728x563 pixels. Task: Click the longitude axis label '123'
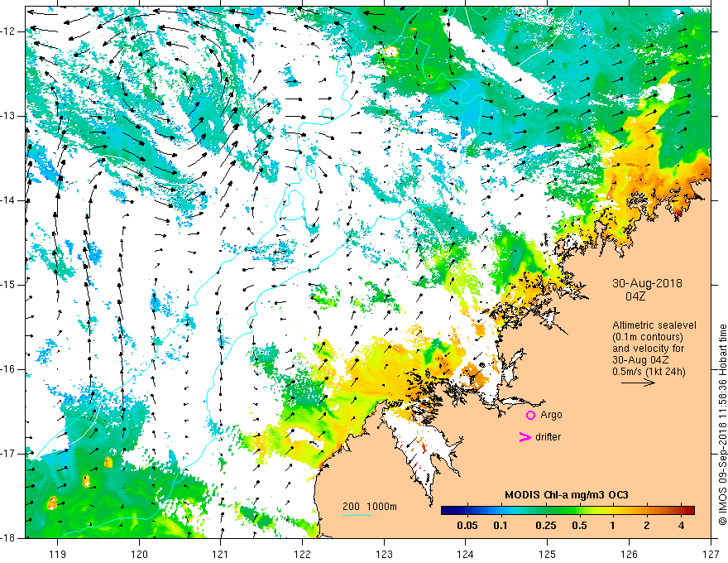point(384,554)
